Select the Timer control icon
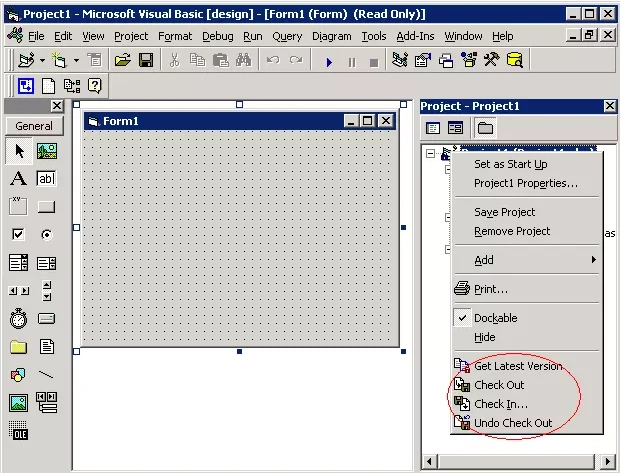The width and height of the screenshot is (622, 473). (18, 319)
